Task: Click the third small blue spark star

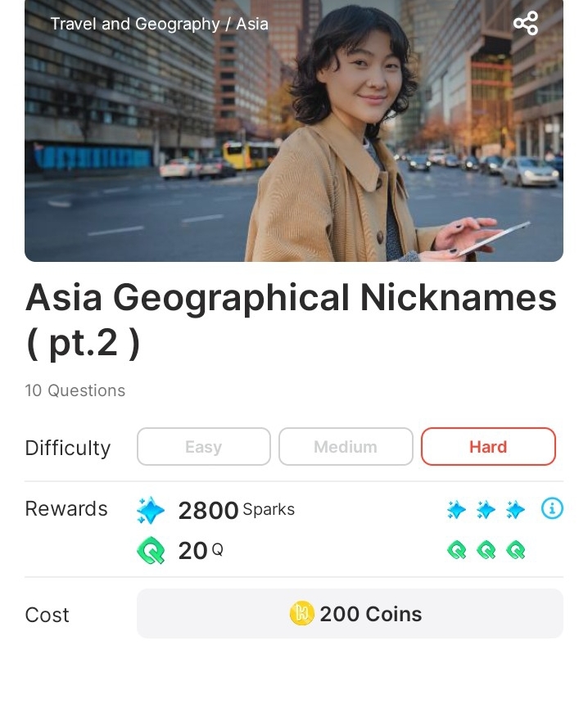Action: click(515, 510)
